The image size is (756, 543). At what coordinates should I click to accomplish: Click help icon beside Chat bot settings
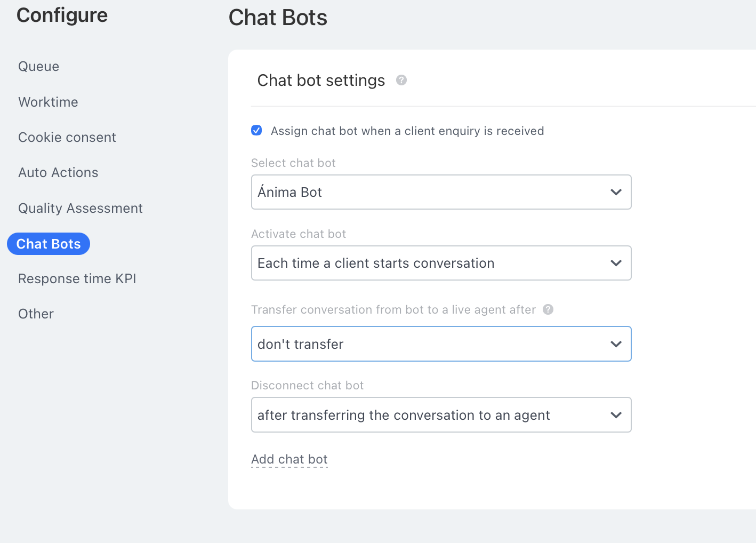point(401,80)
